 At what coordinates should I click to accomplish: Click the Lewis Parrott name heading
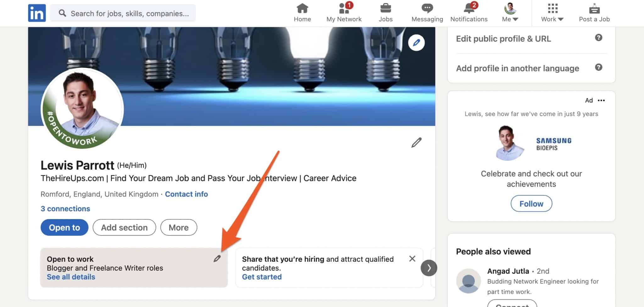click(77, 165)
